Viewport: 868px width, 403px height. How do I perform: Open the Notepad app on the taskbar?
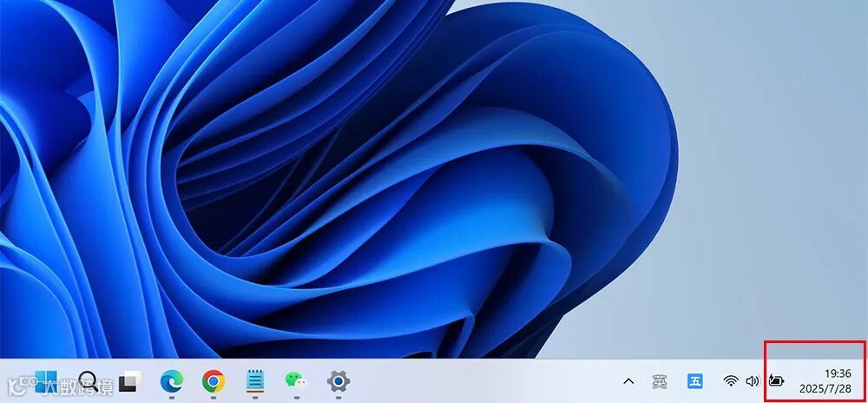[x=255, y=381]
